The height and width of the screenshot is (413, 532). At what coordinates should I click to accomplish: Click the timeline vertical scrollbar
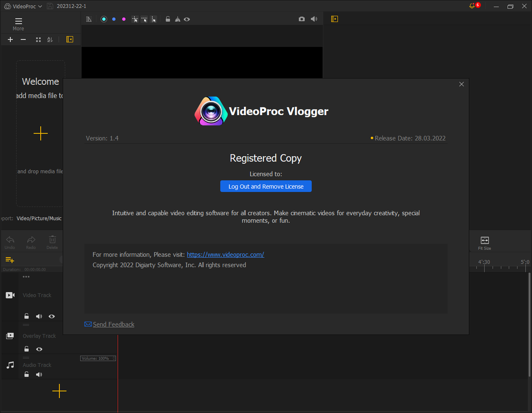click(529, 324)
